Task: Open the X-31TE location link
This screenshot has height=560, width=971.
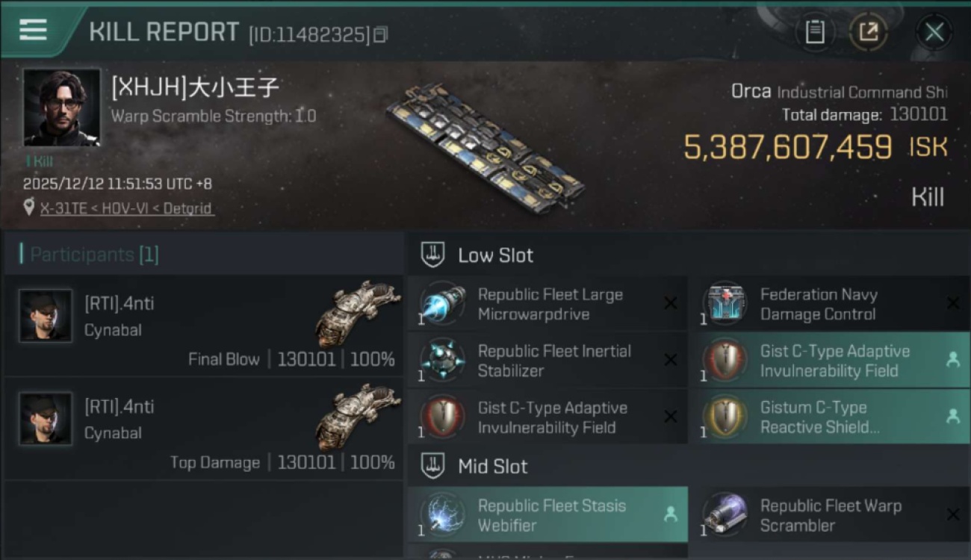Action: pos(127,208)
